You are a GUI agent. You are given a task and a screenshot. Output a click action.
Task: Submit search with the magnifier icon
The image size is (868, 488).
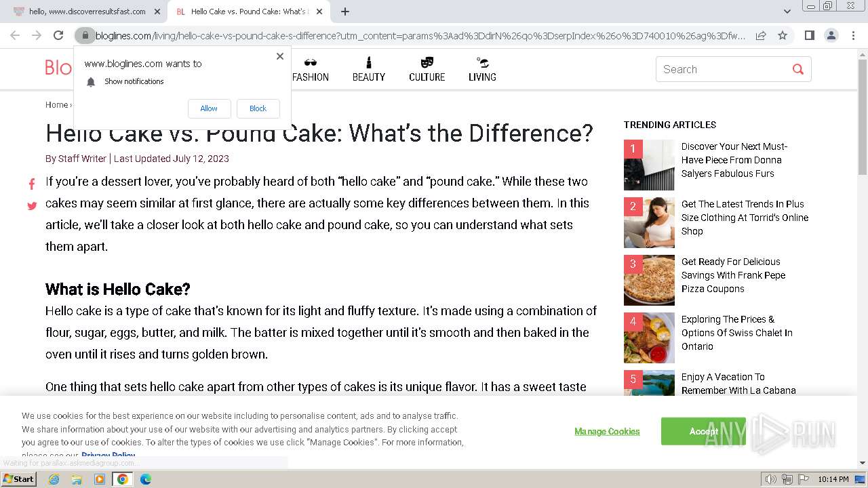(x=798, y=69)
